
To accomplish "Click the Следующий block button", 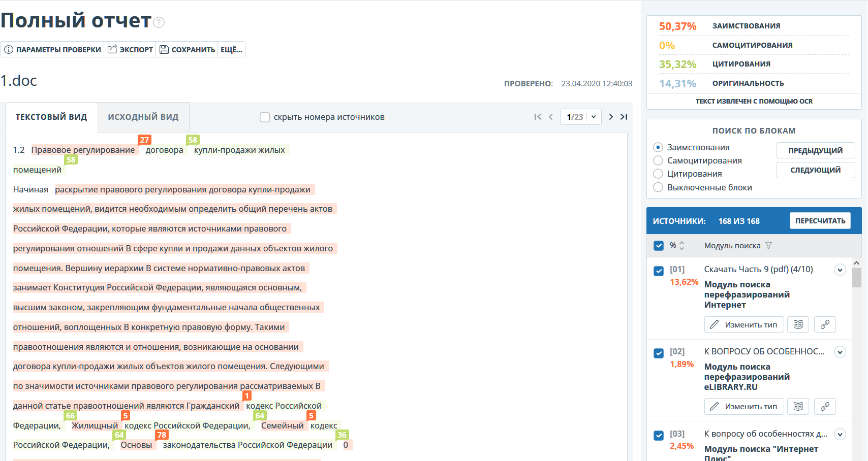I will [815, 170].
